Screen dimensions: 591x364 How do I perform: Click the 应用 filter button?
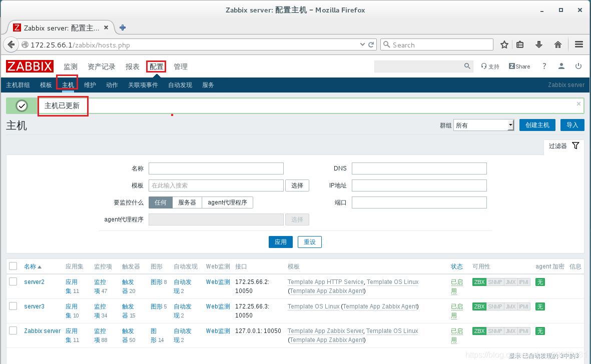tap(281, 242)
